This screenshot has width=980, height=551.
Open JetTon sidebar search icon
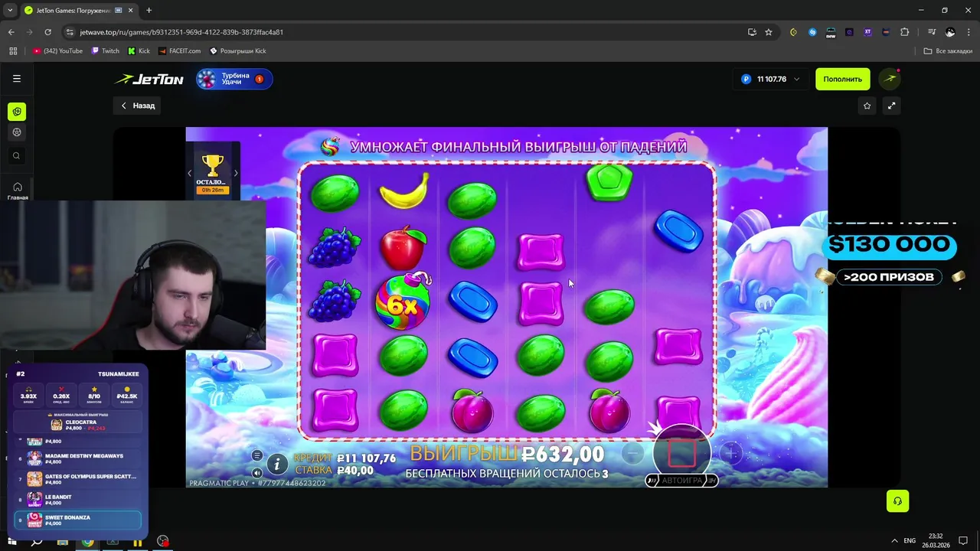point(17,156)
